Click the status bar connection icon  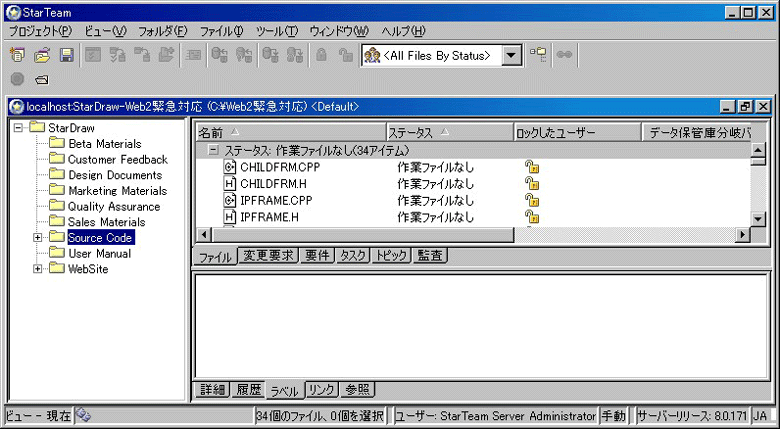[83, 415]
